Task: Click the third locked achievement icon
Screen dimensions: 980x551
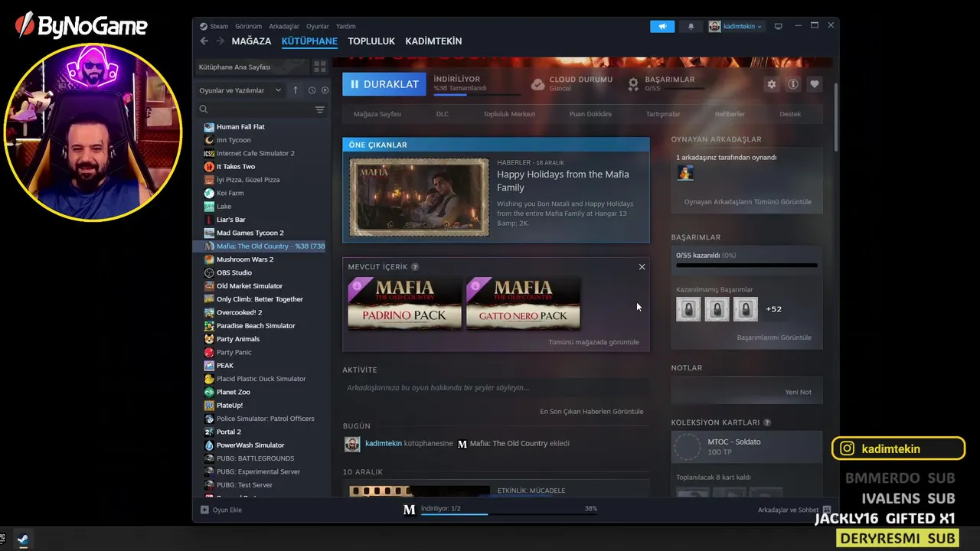Action: [x=746, y=309]
